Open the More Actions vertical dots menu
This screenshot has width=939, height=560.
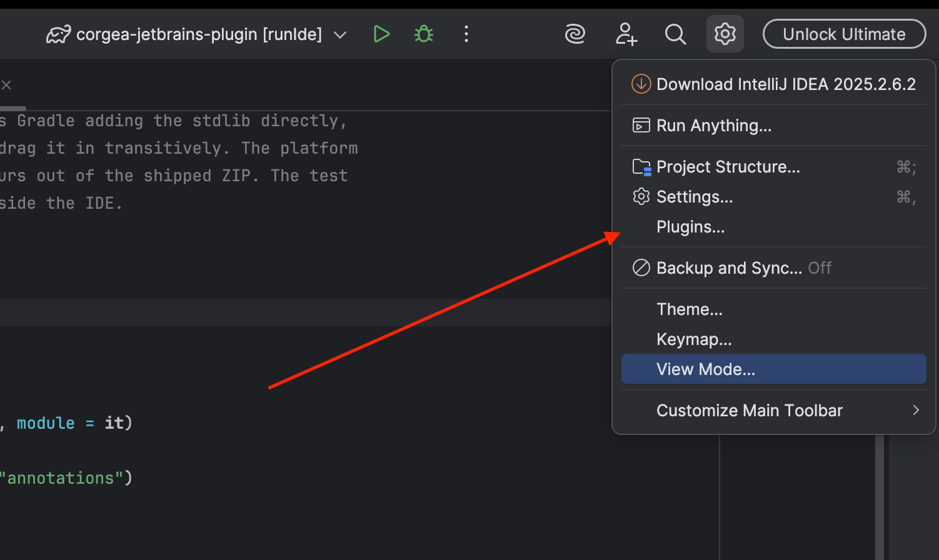tap(466, 34)
